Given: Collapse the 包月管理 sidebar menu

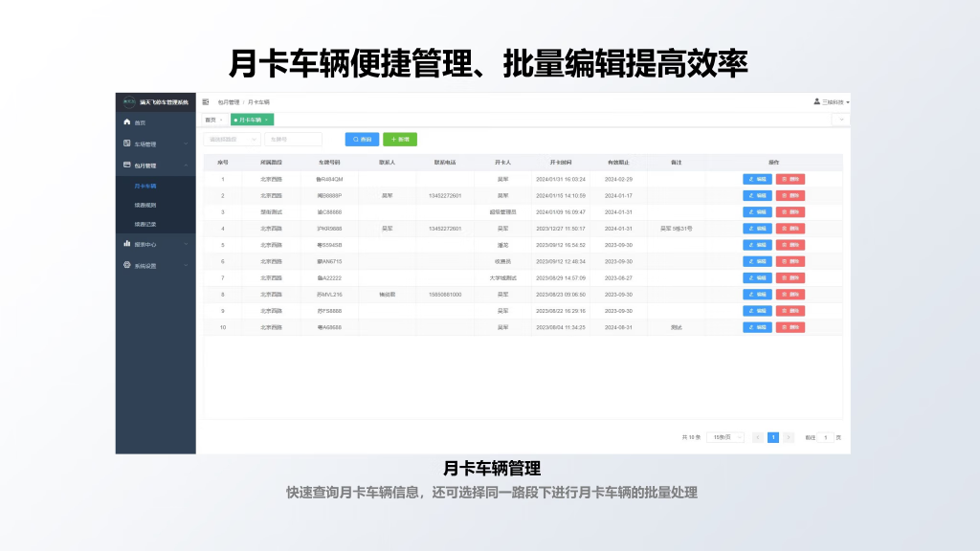Looking at the screenshot, I should click(186, 165).
